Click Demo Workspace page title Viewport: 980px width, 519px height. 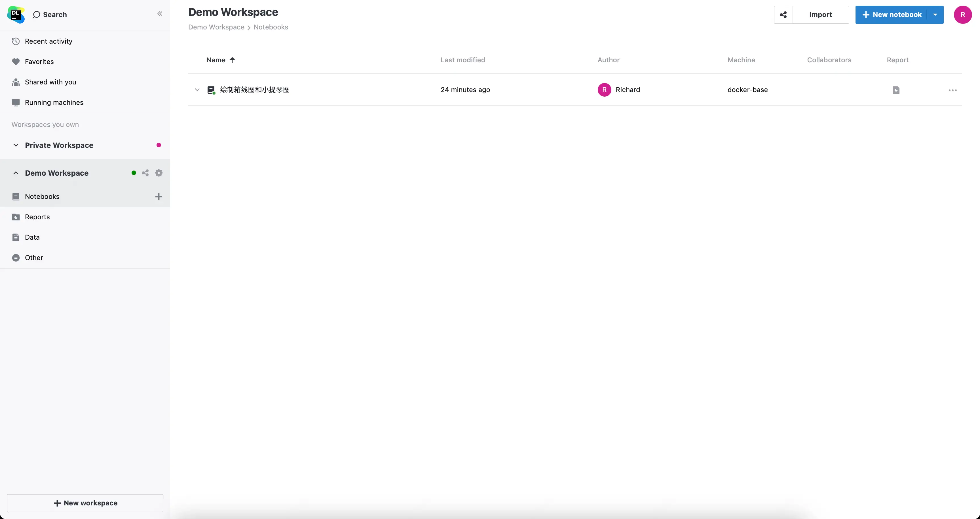point(233,12)
